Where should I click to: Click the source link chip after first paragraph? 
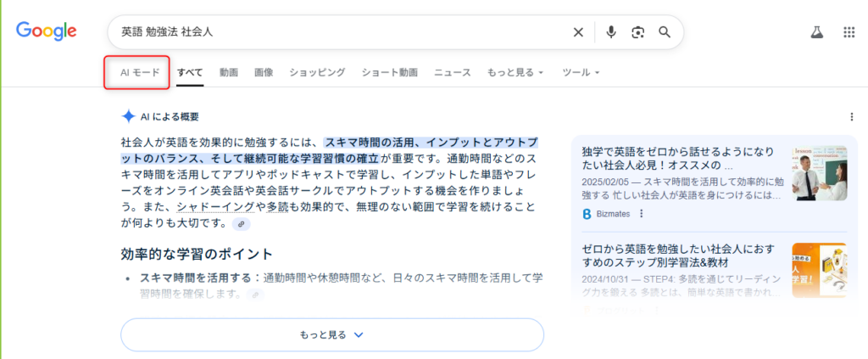(242, 224)
